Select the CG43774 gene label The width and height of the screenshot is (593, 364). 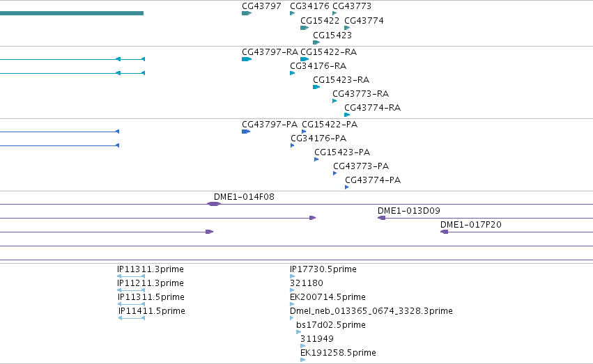coord(364,20)
